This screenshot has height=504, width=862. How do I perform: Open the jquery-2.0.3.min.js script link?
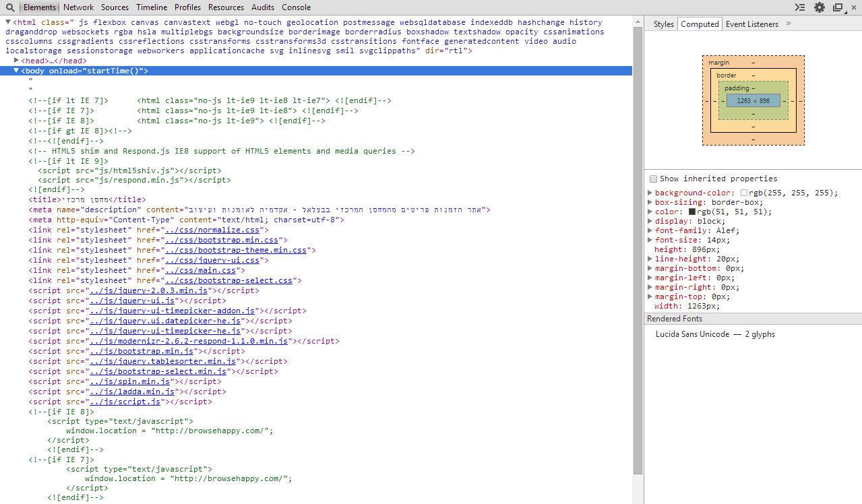(147, 290)
